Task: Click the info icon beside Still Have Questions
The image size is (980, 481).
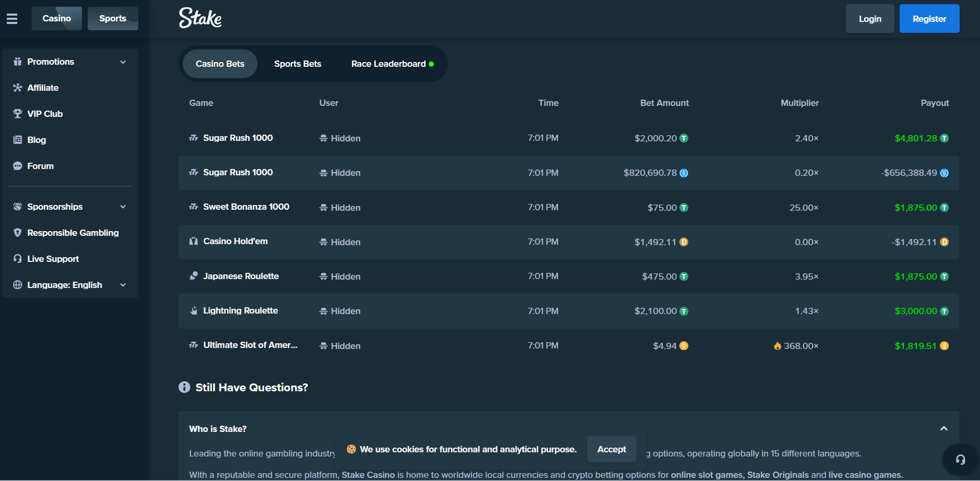Action: click(x=184, y=387)
